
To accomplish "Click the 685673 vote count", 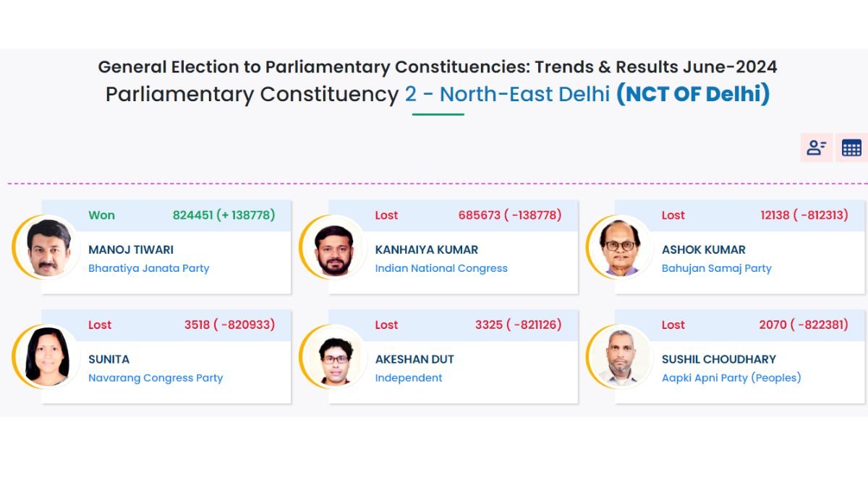I will (x=479, y=215).
